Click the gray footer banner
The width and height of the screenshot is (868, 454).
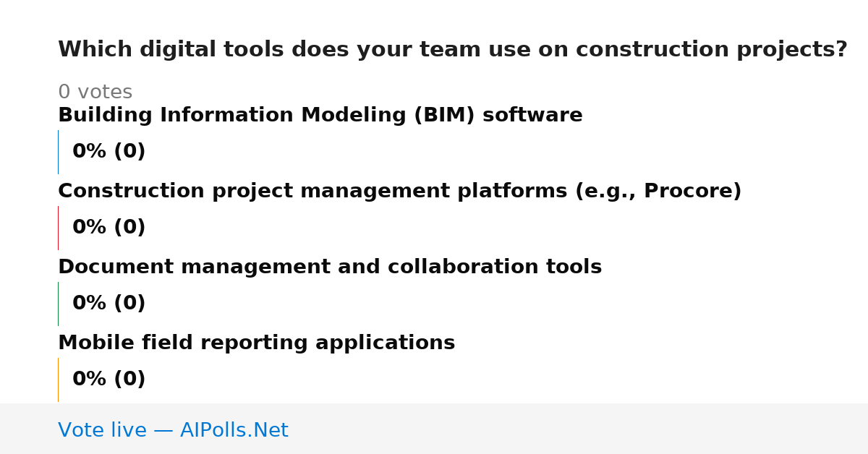coord(434,429)
